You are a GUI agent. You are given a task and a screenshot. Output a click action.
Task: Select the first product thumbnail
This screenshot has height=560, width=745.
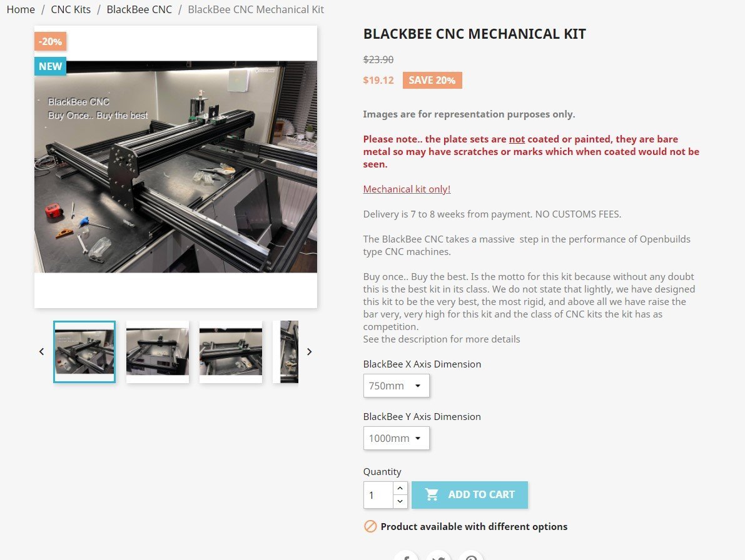tap(84, 352)
